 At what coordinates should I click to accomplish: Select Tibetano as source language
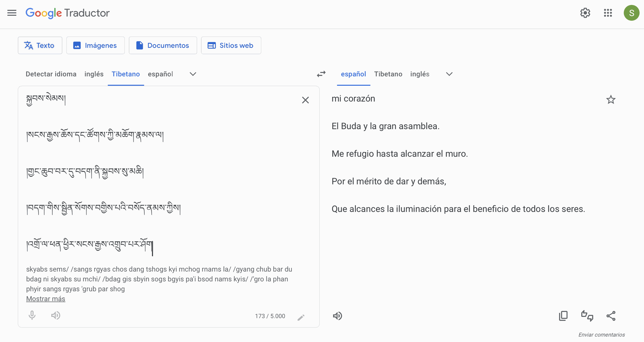[126, 74]
